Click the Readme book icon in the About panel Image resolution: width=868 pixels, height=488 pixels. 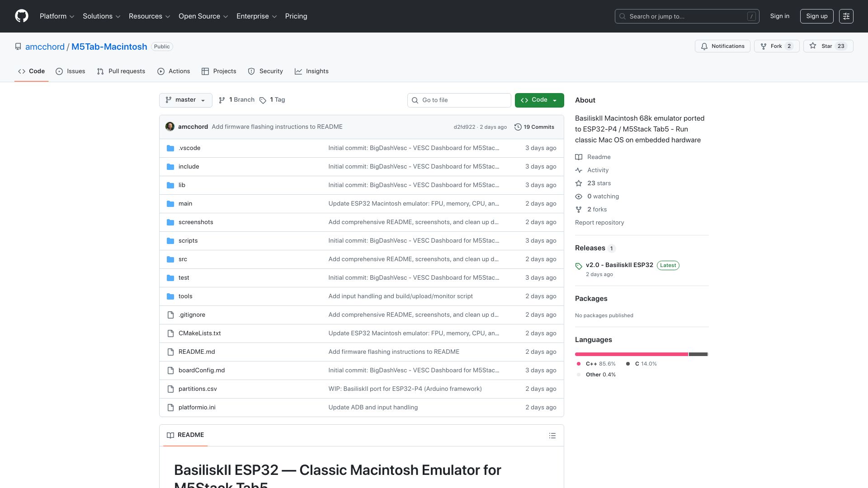click(579, 157)
